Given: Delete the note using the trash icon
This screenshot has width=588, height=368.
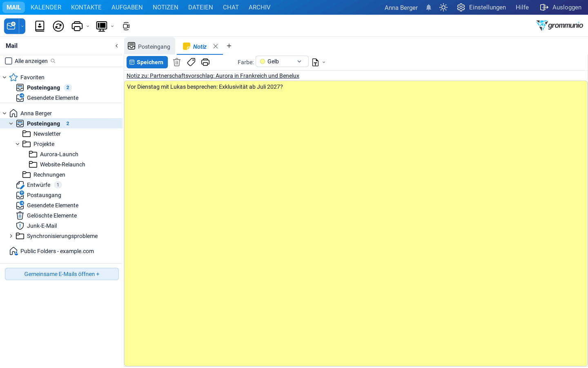Looking at the screenshot, I should point(177,62).
